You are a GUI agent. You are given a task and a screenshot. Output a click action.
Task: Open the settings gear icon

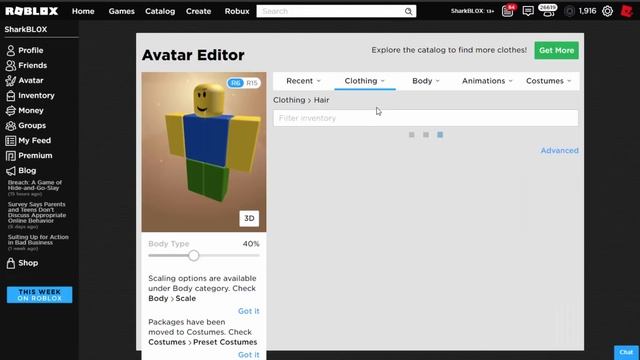[607, 11]
